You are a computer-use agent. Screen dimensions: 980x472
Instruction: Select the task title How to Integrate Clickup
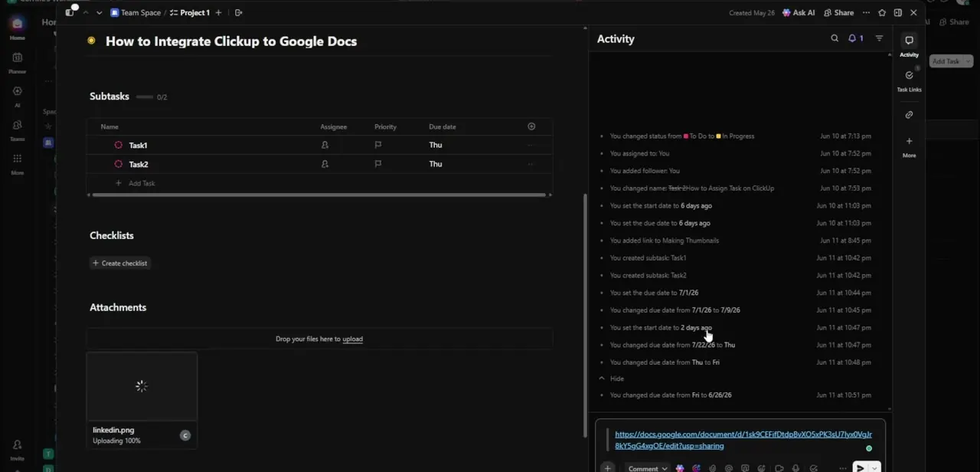pyautogui.click(x=231, y=41)
